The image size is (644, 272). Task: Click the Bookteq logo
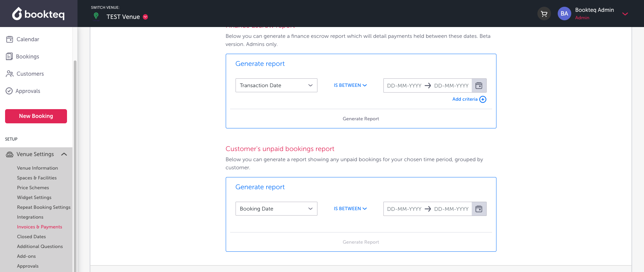coord(38,14)
